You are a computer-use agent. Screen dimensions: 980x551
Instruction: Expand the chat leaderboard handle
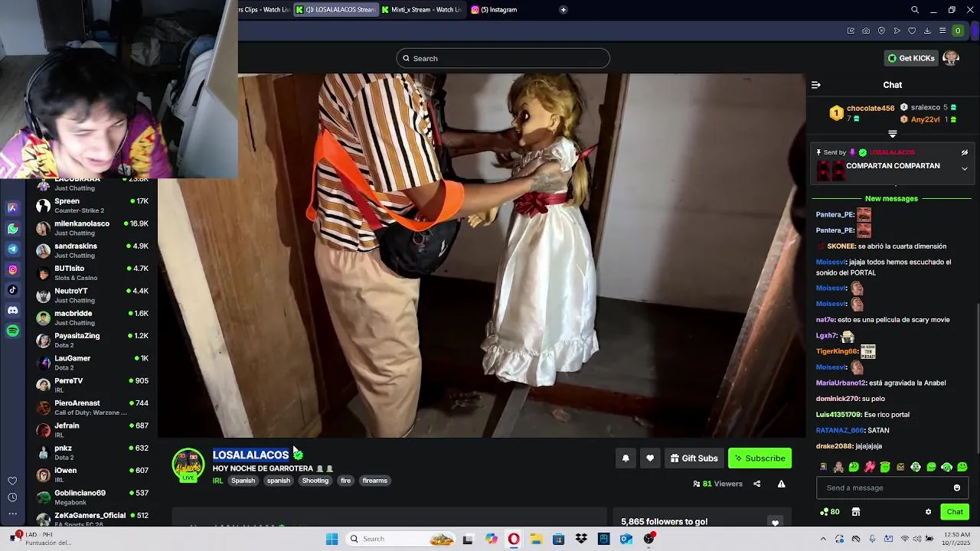tap(893, 134)
